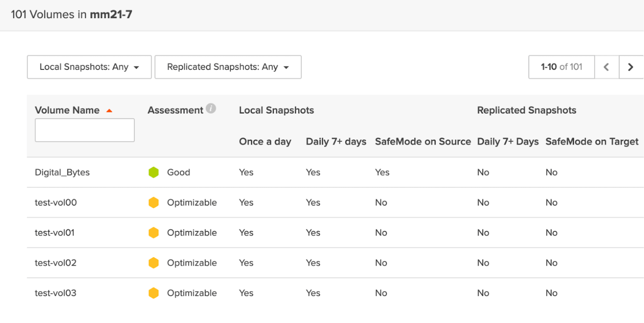Click Once a day Yes for test-vol01
The image size is (644, 323).
[246, 233]
